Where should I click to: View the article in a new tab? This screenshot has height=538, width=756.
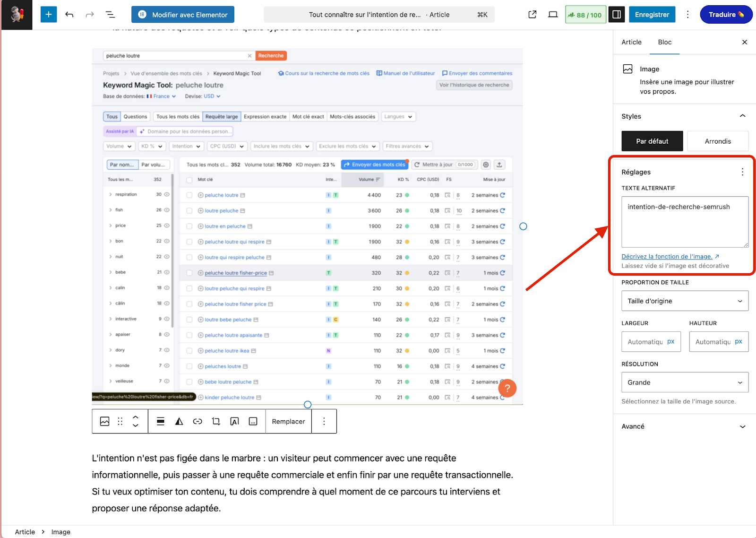coord(533,15)
